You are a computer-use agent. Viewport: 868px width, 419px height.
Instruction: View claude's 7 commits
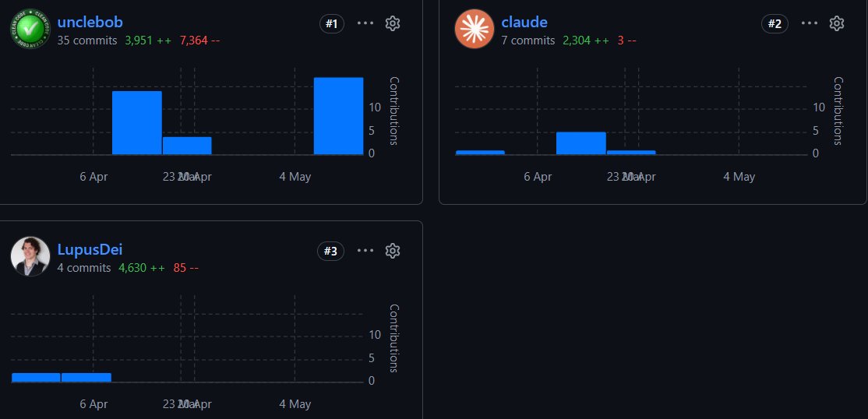(528, 40)
